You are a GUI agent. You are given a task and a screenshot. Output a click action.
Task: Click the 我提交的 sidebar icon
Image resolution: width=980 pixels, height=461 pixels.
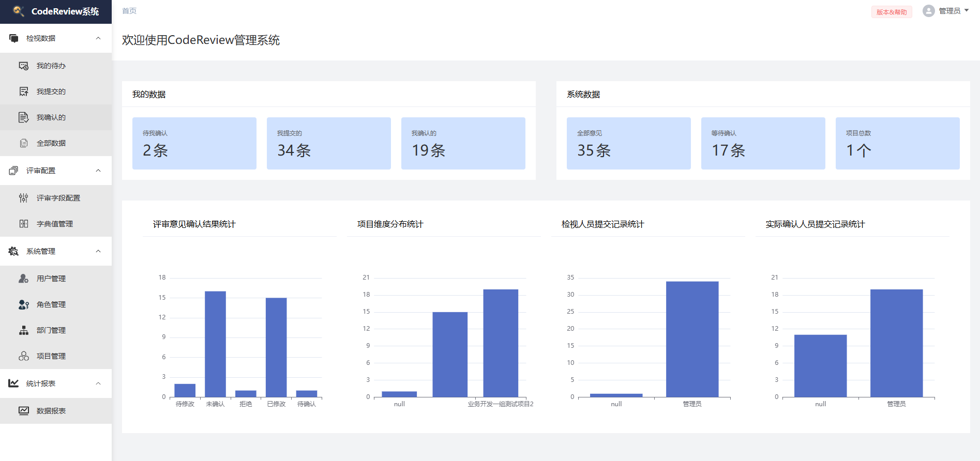click(x=24, y=91)
